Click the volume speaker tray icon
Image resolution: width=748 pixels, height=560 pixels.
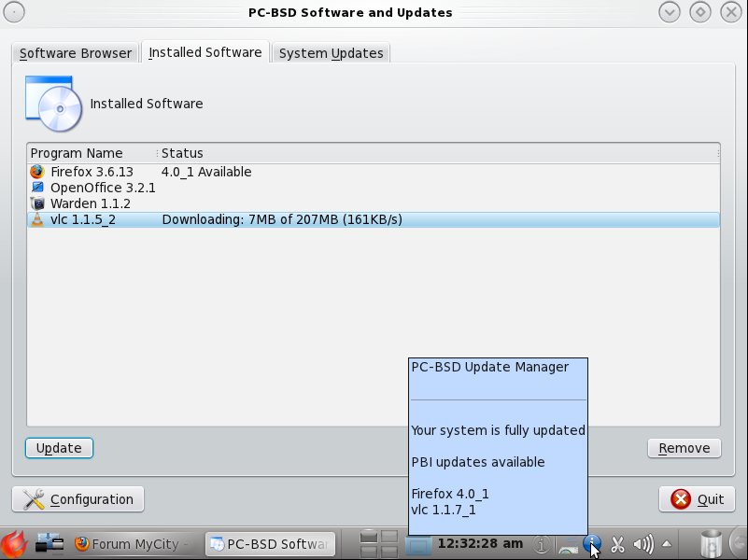(x=642, y=543)
